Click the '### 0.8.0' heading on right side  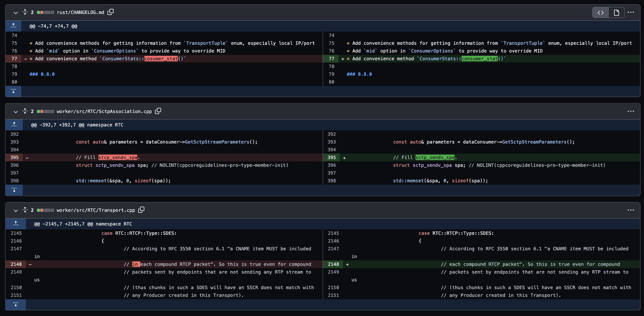[359, 74]
